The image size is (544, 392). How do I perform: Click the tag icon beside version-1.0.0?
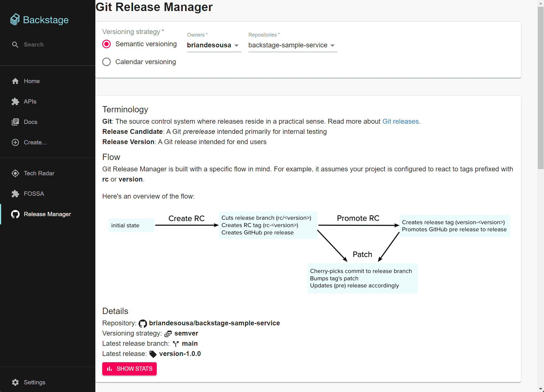(x=153, y=354)
